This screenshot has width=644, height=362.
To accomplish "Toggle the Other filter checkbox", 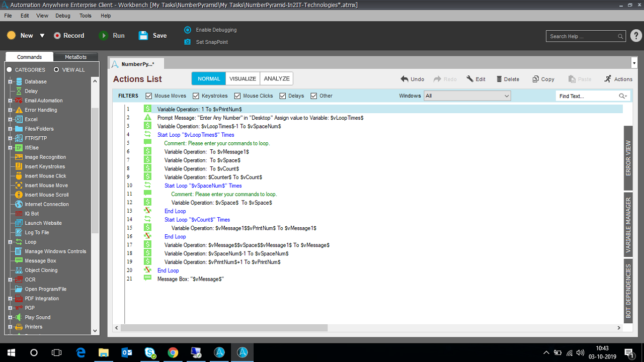I will (314, 96).
